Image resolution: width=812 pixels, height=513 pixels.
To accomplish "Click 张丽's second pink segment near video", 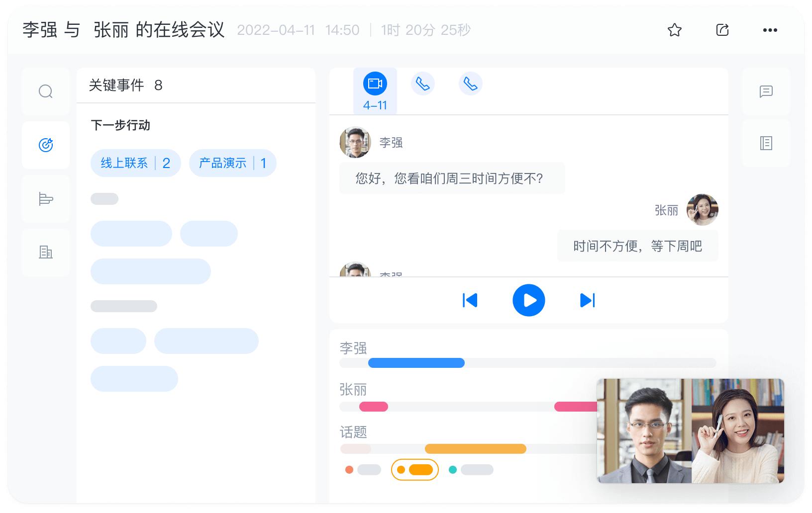I will pos(576,407).
